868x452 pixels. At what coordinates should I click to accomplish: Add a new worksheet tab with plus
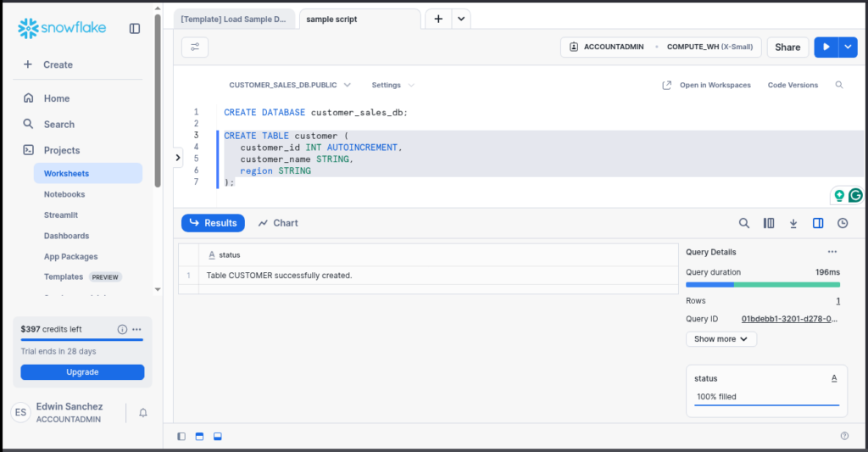tap(438, 19)
